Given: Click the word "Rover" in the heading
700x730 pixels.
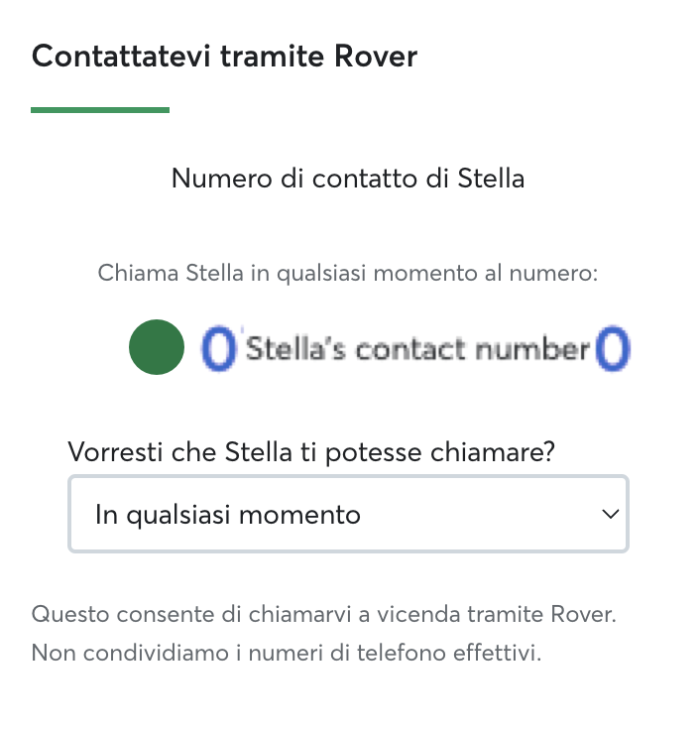Looking at the screenshot, I should (376, 57).
